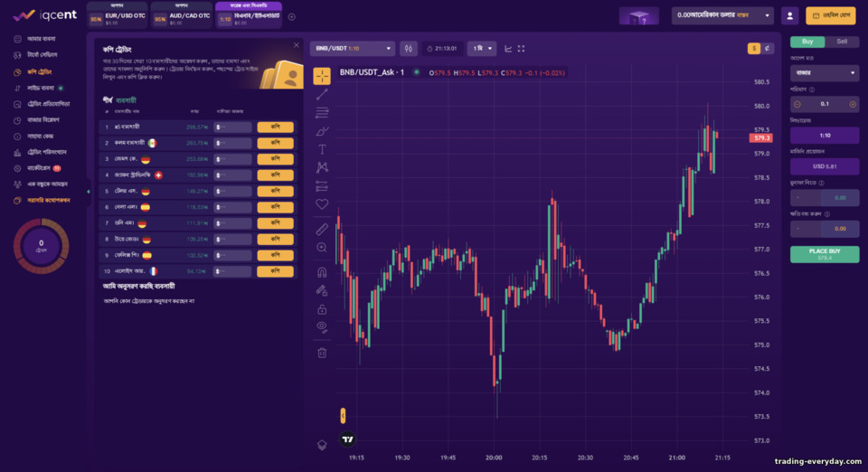Toggle the magnet mode icon
This screenshot has height=472, width=868.
click(322, 272)
